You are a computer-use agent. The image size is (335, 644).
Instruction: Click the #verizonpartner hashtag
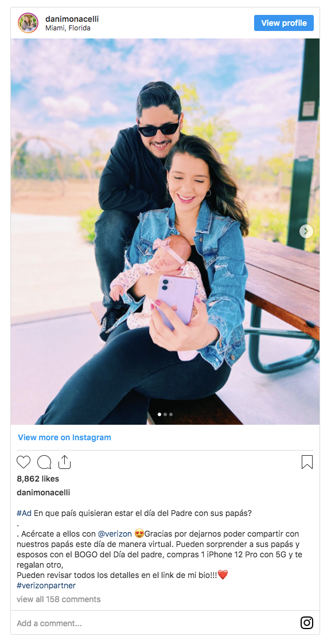46,585
